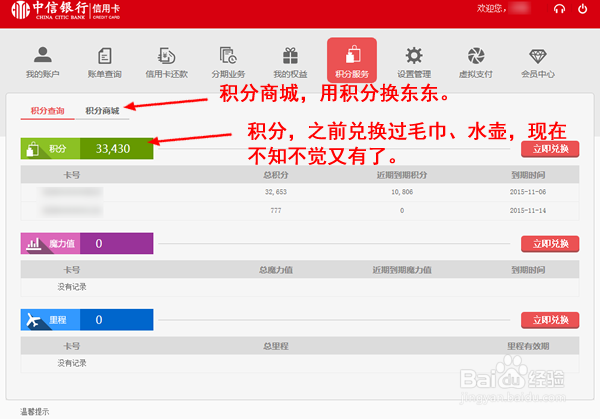Open 我的权益 gift icon
The width and height of the screenshot is (600, 419).
point(290,55)
